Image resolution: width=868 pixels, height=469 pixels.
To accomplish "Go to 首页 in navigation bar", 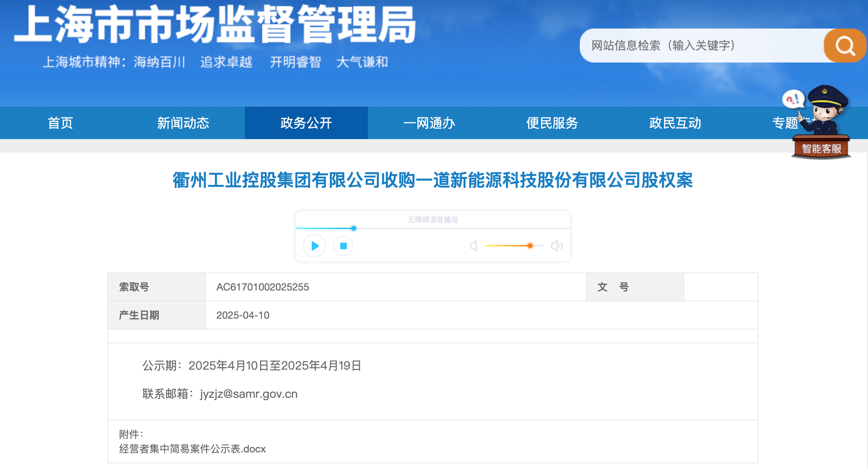I will [x=60, y=123].
